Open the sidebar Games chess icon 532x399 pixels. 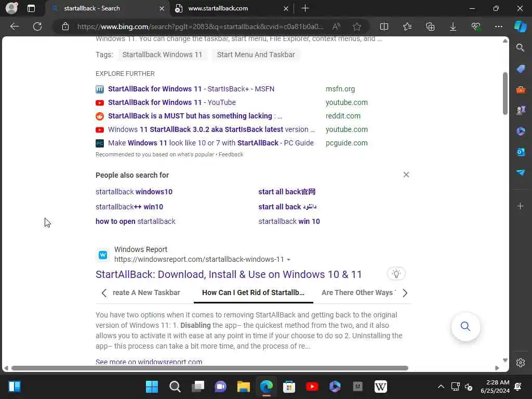coord(521,110)
